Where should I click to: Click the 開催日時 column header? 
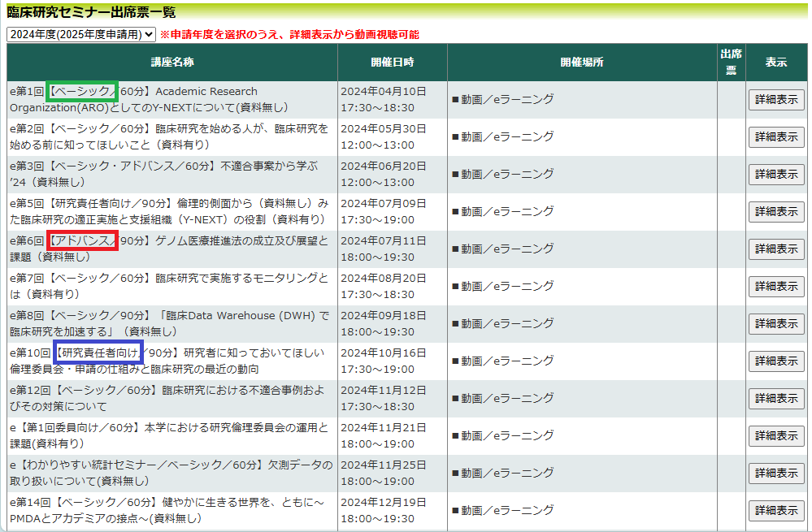coord(392,63)
